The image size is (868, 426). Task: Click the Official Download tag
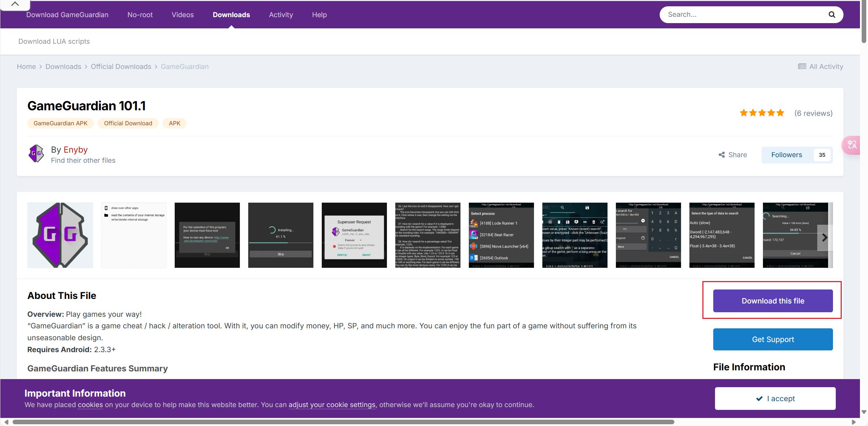tap(128, 123)
